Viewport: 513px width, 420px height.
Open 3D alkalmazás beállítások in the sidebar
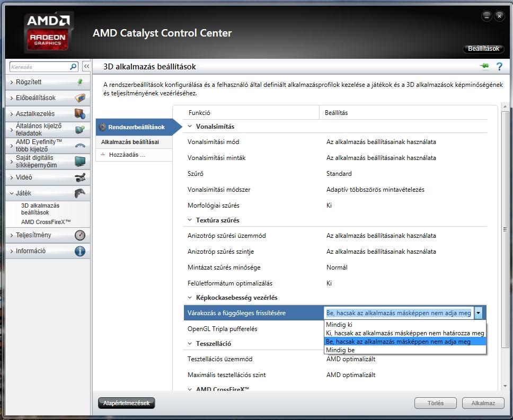40,209
